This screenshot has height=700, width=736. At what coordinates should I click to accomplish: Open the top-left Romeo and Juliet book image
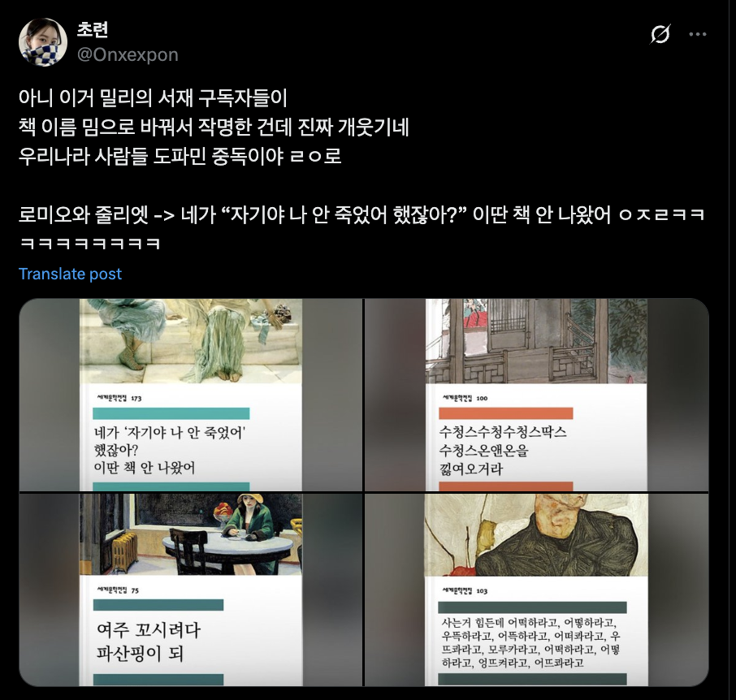point(191,395)
